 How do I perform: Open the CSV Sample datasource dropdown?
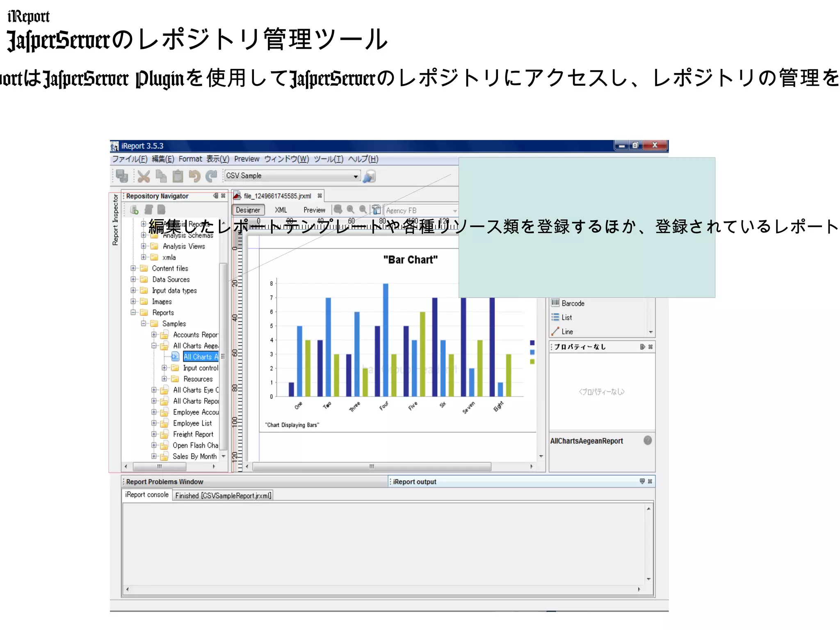(356, 176)
